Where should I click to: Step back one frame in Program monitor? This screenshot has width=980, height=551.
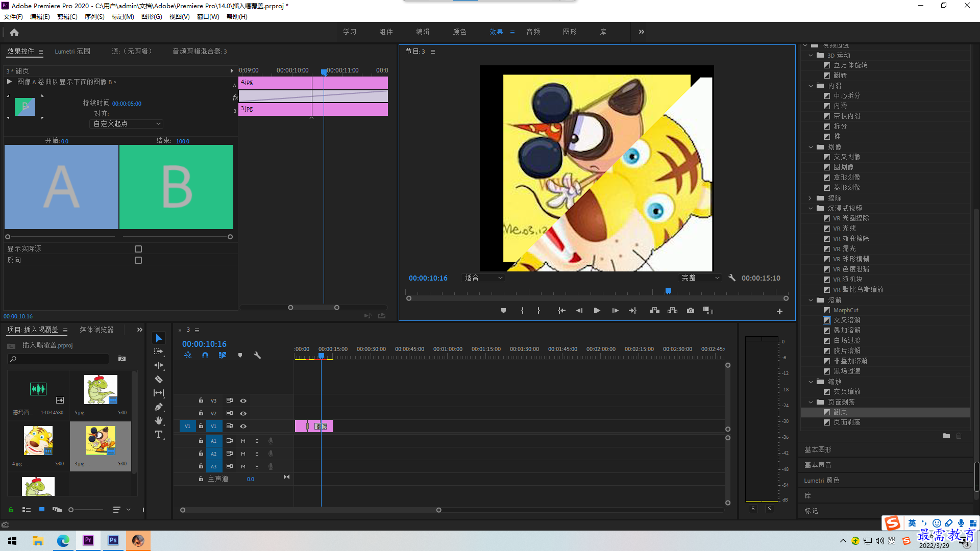point(579,311)
